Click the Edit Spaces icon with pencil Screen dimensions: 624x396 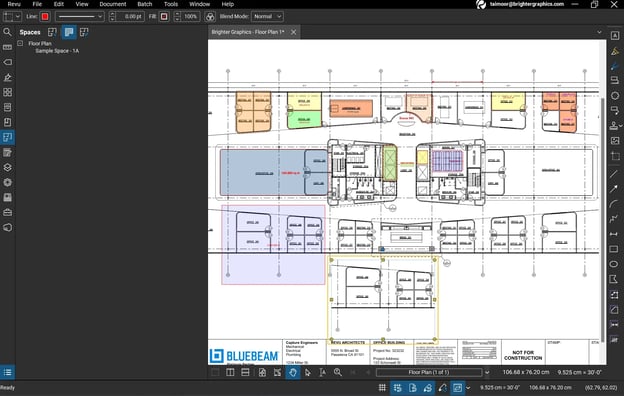click(x=84, y=32)
